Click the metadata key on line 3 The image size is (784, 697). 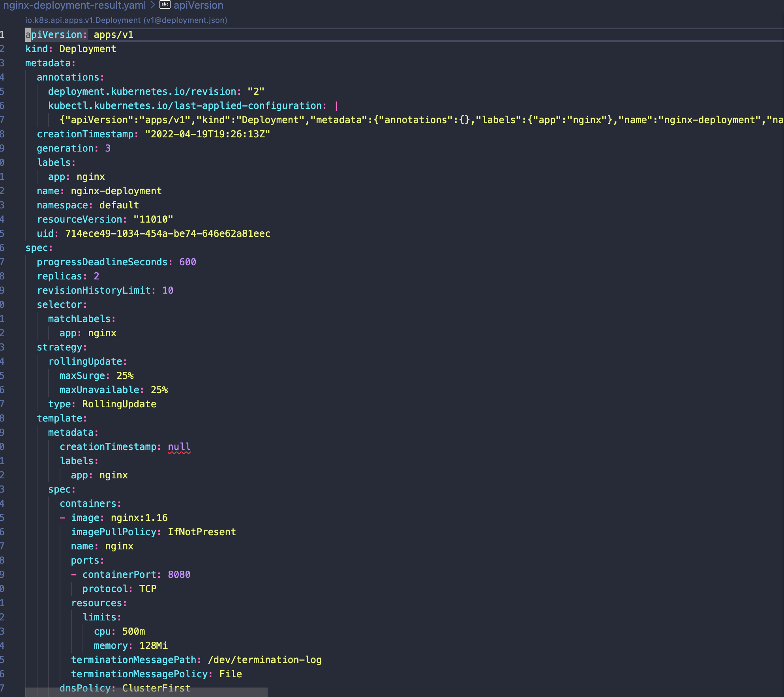tap(48, 63)
